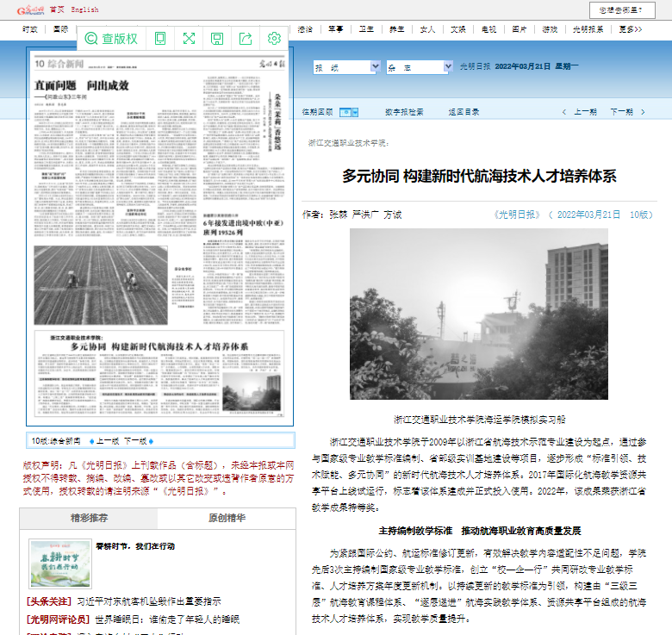The width and height of the screenshot is (672, 635).
Task: Click the blue diamond before 上一版
Action: point(91,440)
